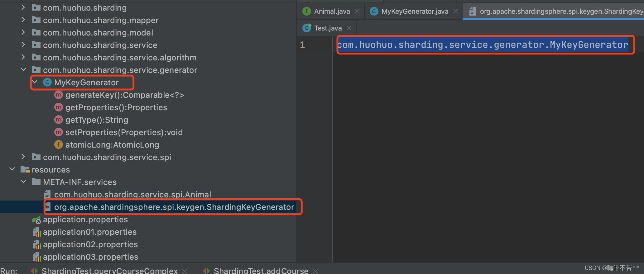Click the ShardingTest.addCourse run icon

pyautogui.click(x=206, y=271)
